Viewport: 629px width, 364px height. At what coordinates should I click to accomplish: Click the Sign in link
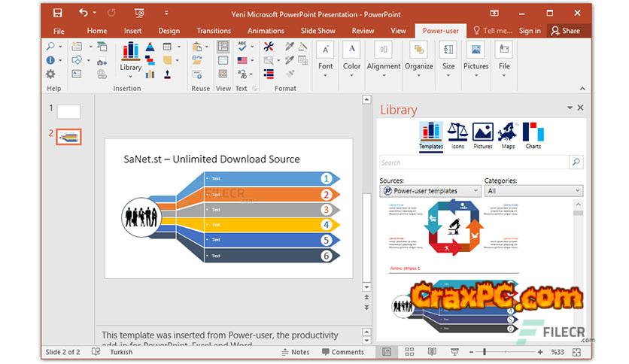530,31
